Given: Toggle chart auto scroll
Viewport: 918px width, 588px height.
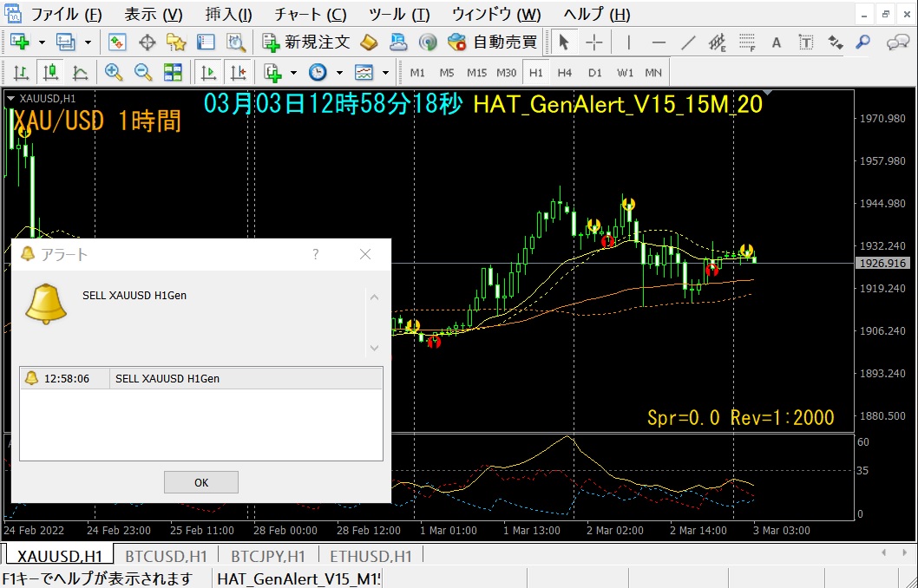Looking at the screenshot, I should tap(208, 73).
